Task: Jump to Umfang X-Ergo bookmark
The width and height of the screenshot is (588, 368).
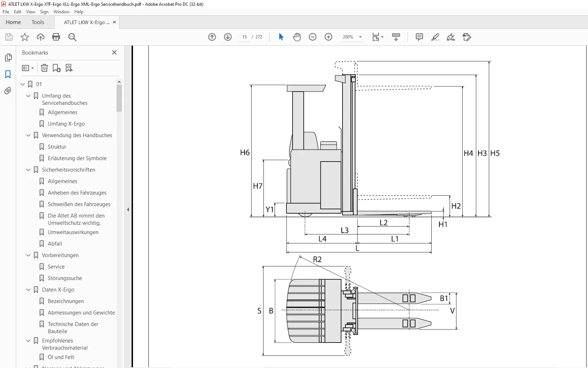Action: [66, 124]
